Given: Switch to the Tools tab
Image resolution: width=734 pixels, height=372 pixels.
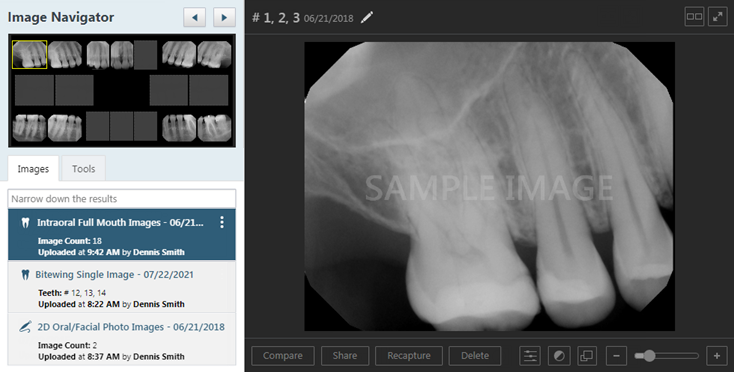Looking at the screenshot, I should pos(83,169).
